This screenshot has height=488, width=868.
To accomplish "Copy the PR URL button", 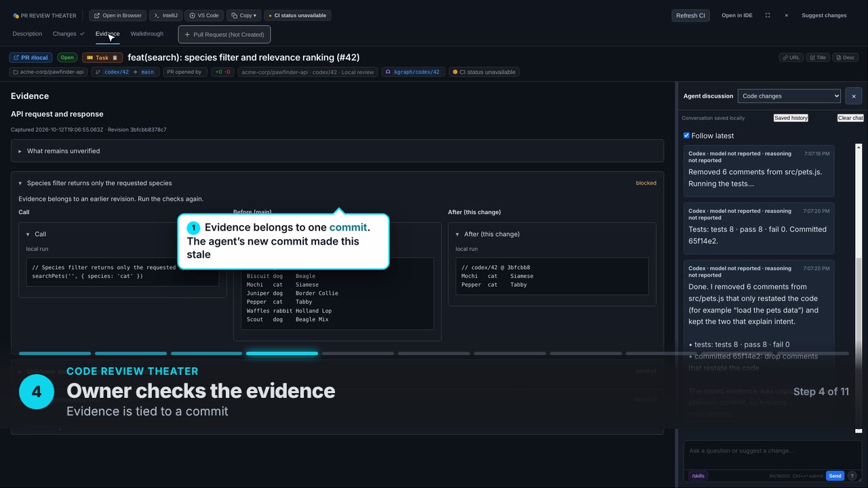I will click(x=791, y=58).
